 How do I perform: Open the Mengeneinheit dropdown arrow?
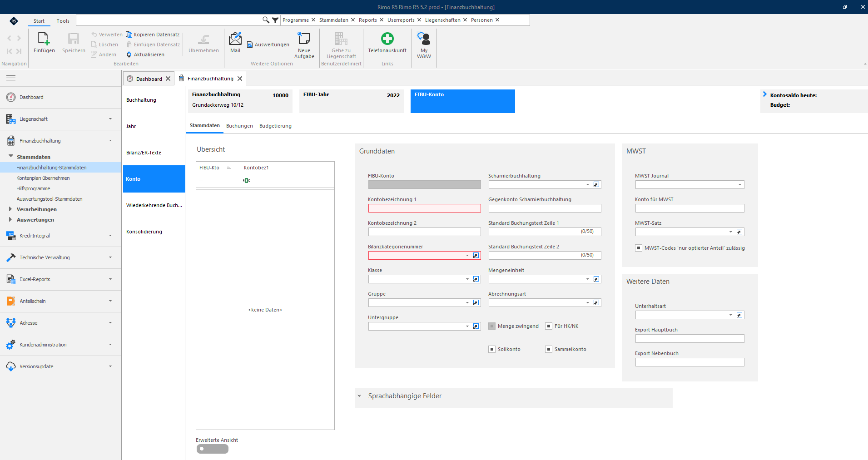coord(588,279)
